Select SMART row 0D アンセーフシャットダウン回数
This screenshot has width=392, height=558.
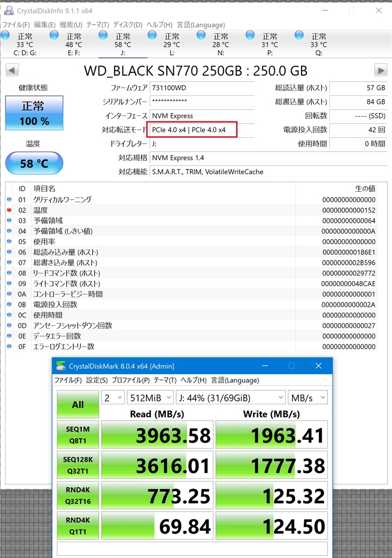191,326
